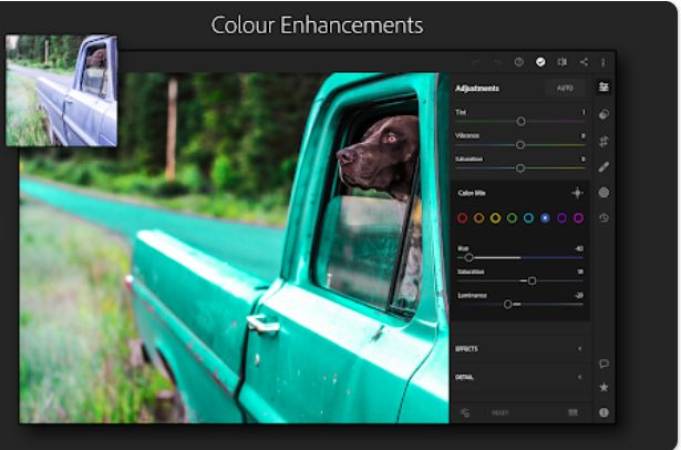Select the purple color mix circle

click(562, 218)
